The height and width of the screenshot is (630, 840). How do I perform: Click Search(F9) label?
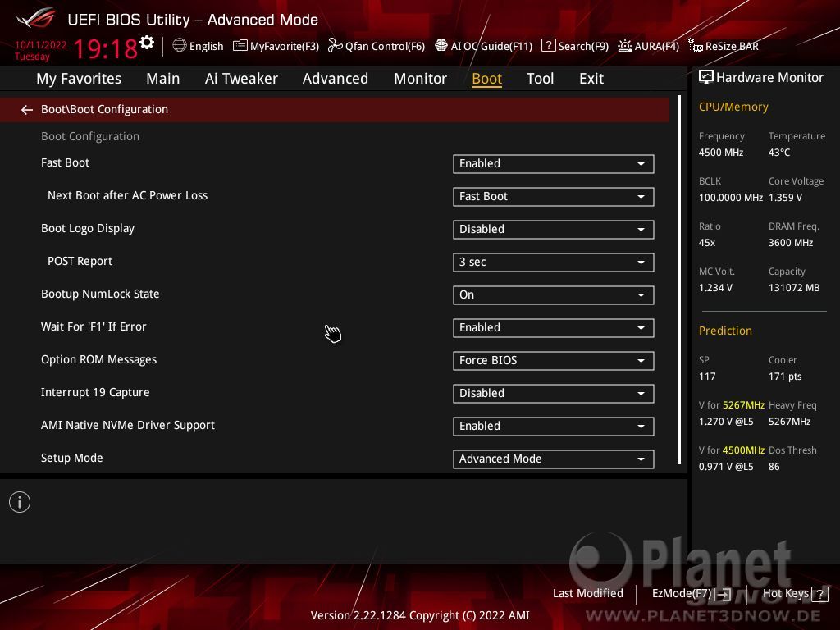(x=583, y=46)
